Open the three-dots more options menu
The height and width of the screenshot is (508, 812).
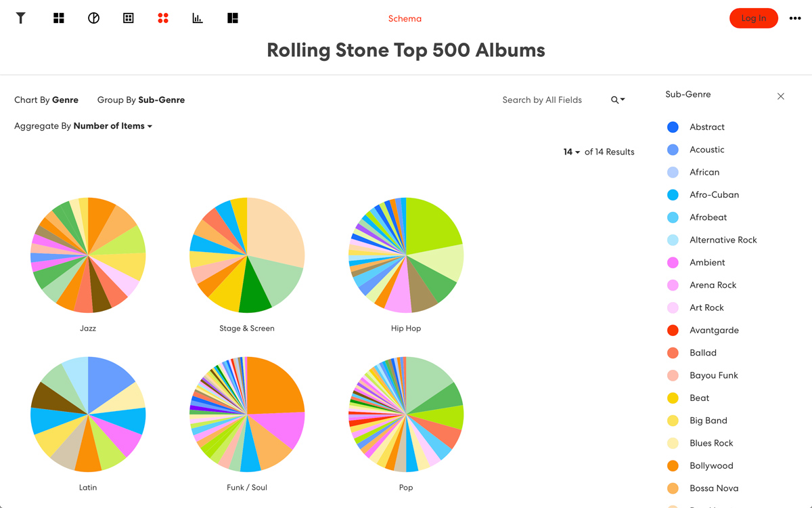point(795,18)
